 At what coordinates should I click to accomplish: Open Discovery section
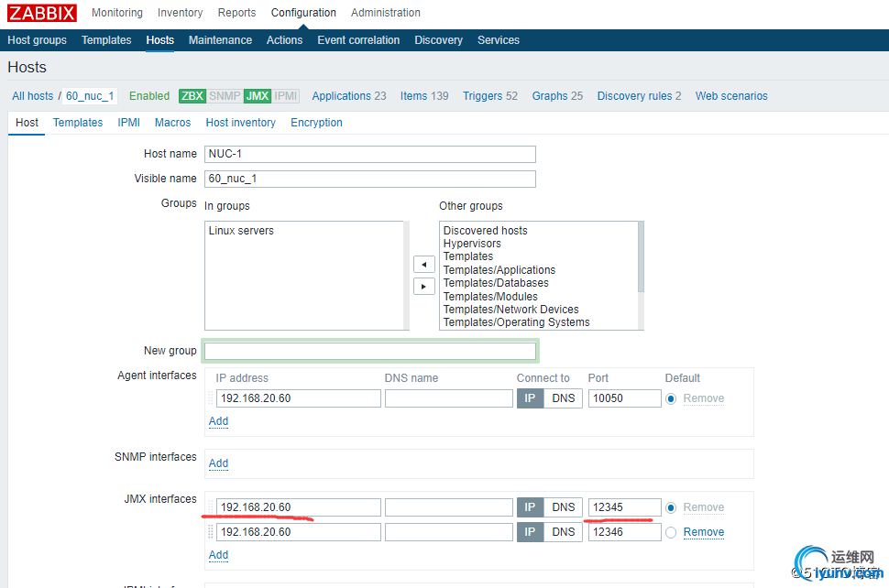438,40
